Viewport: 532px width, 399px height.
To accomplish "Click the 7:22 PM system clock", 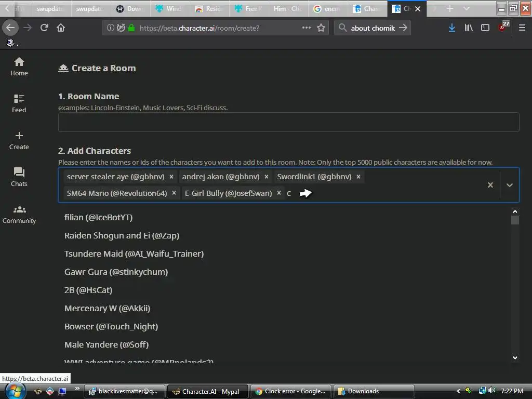I will pyautogui.click(x=512, y=391).
